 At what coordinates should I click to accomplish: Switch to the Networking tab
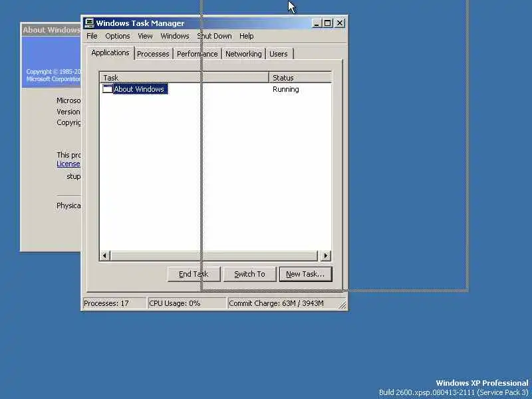pyautogui.click(x=243, y=54)
